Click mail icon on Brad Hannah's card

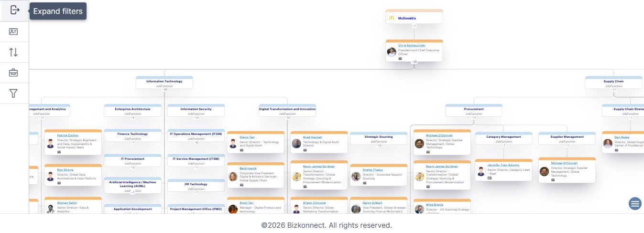[x=305, y=150]
